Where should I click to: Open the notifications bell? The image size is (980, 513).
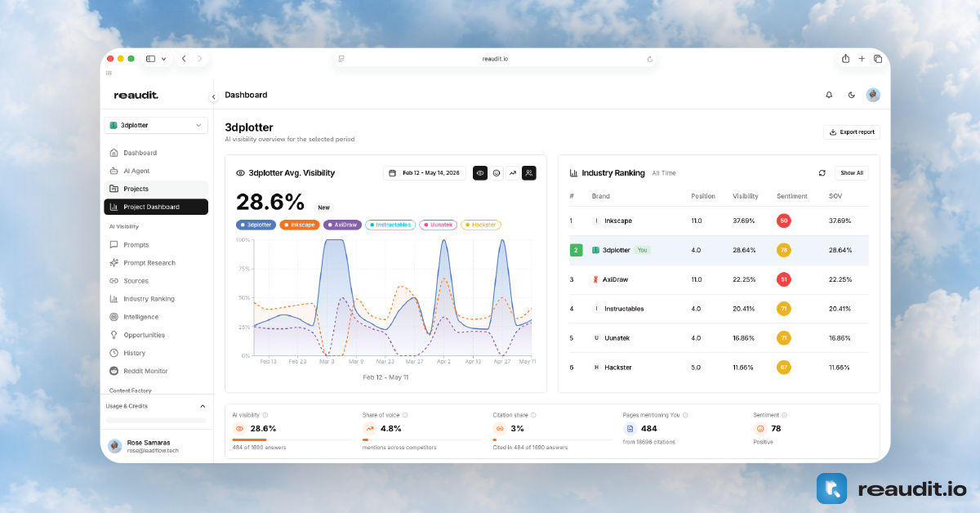[829, 95]
